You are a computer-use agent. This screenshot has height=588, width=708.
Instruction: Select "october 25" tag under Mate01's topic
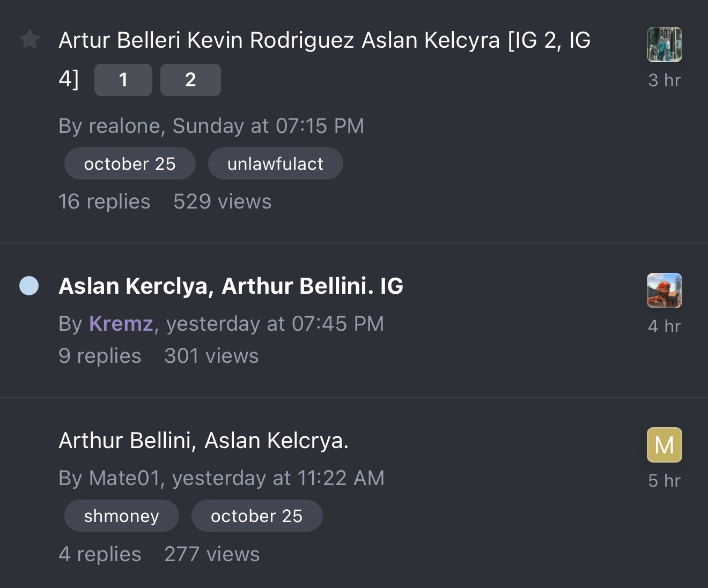point(257,516)
